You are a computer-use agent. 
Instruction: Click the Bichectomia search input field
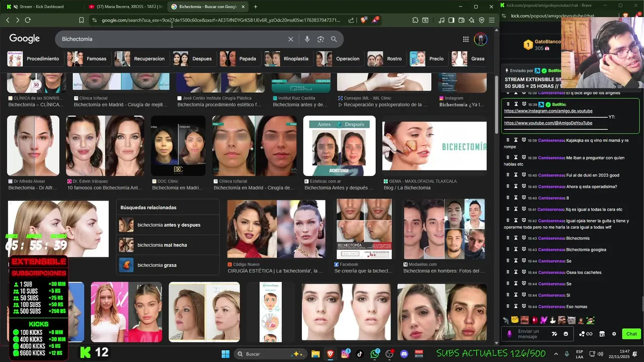[171, 39]
